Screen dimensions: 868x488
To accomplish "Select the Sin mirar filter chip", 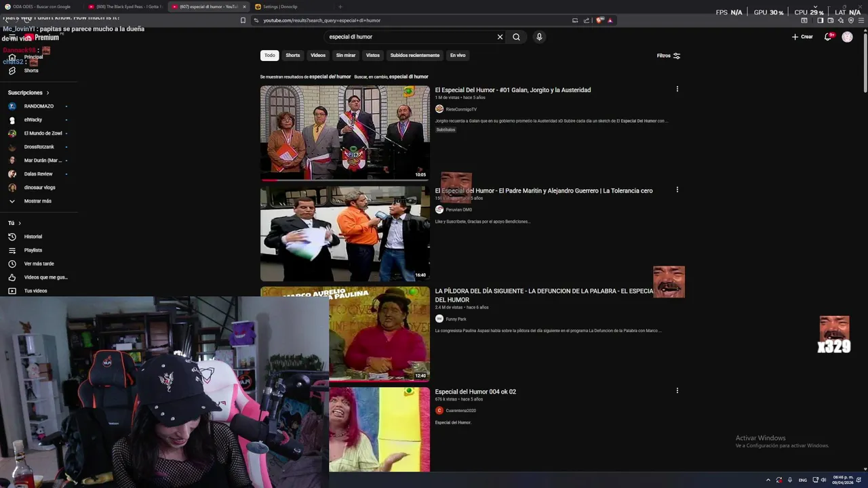I will [346, 56].
